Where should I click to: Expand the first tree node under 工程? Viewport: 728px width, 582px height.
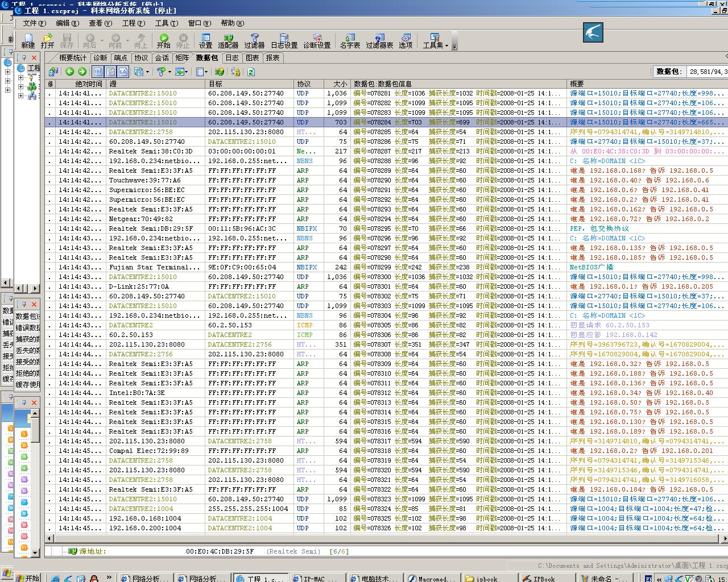click(20, 77)
